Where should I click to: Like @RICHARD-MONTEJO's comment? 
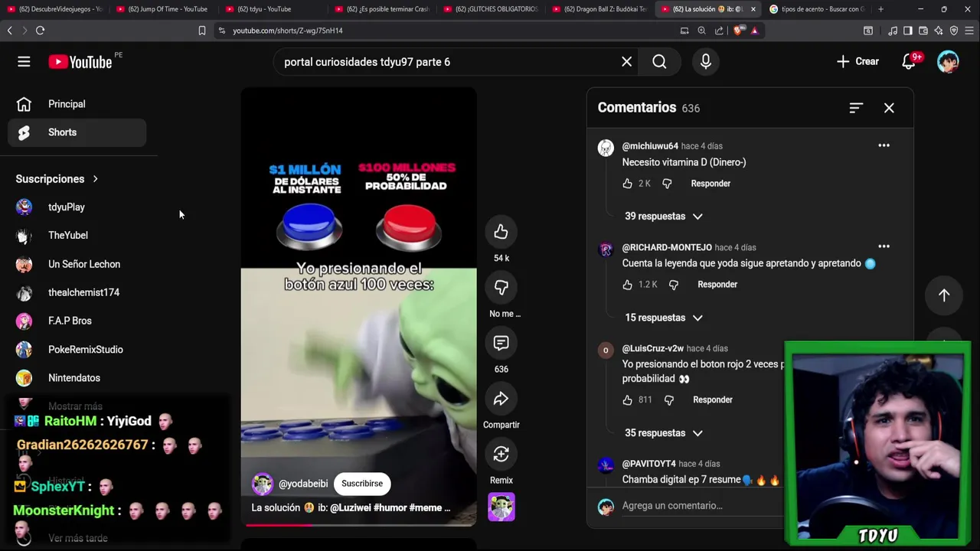coord(627,285)
